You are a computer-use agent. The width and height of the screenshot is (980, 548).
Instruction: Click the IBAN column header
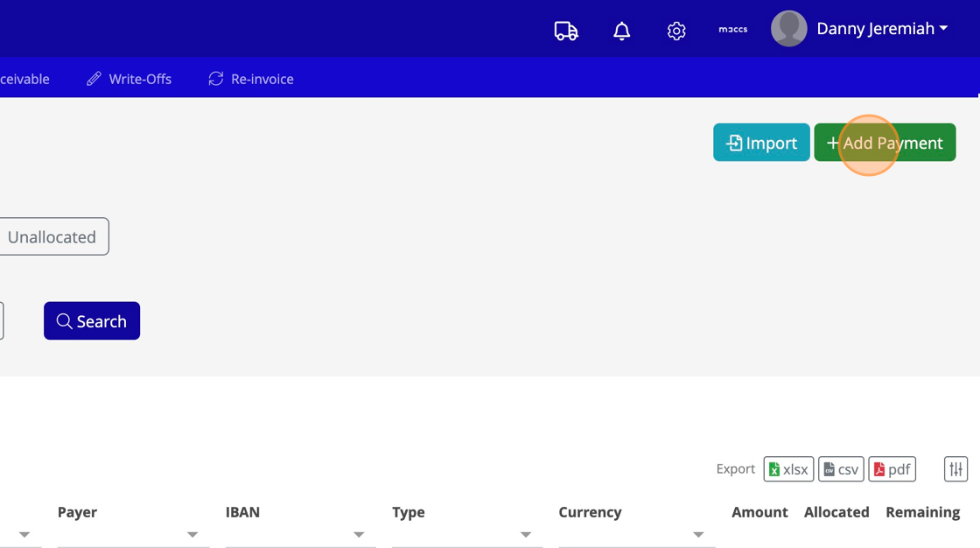(242, 512)
